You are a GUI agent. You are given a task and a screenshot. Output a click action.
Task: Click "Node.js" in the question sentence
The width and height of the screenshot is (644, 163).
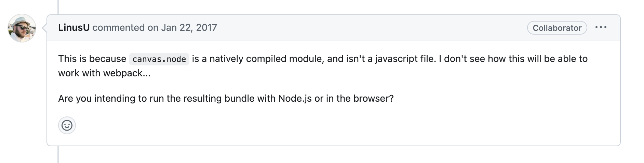tap(295, 99)
